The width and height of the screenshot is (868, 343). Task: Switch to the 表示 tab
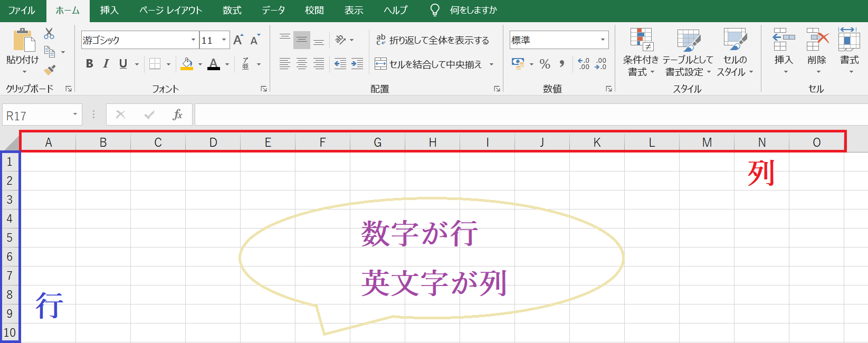tap(354, 10)
